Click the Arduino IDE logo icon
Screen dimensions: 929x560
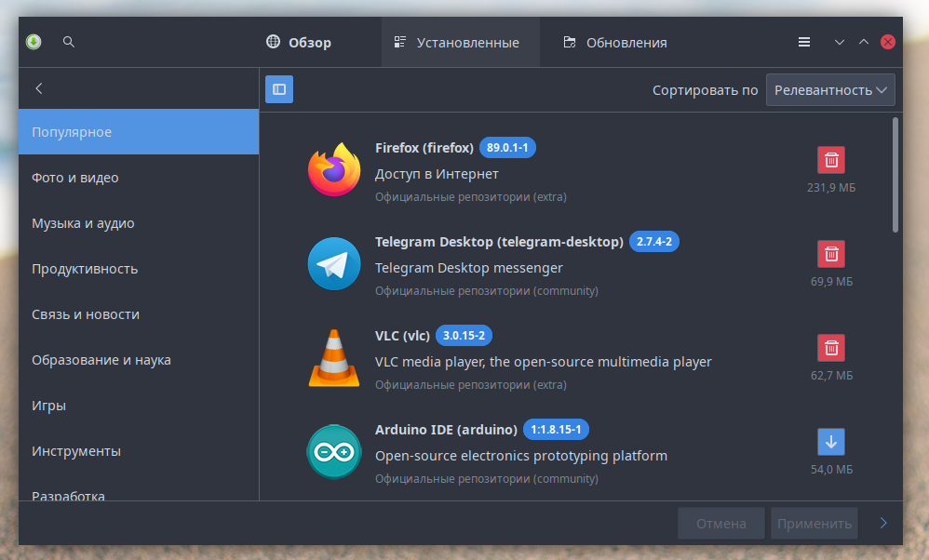tap(334, 452)
